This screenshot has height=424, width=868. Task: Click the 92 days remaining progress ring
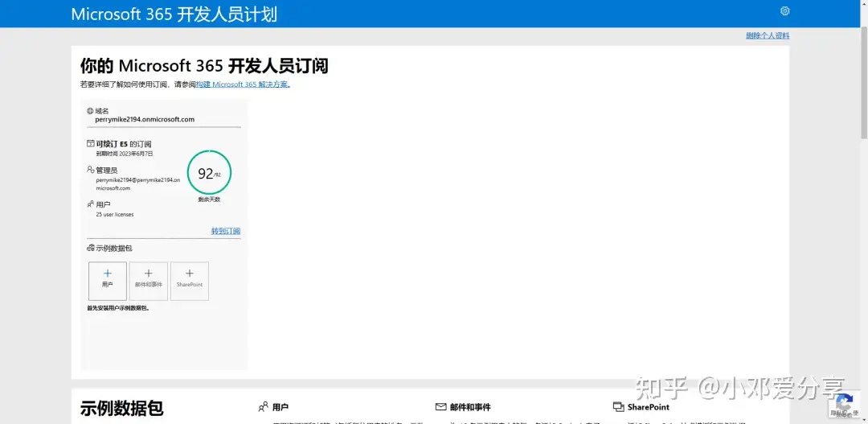click(x=209, y=173)
